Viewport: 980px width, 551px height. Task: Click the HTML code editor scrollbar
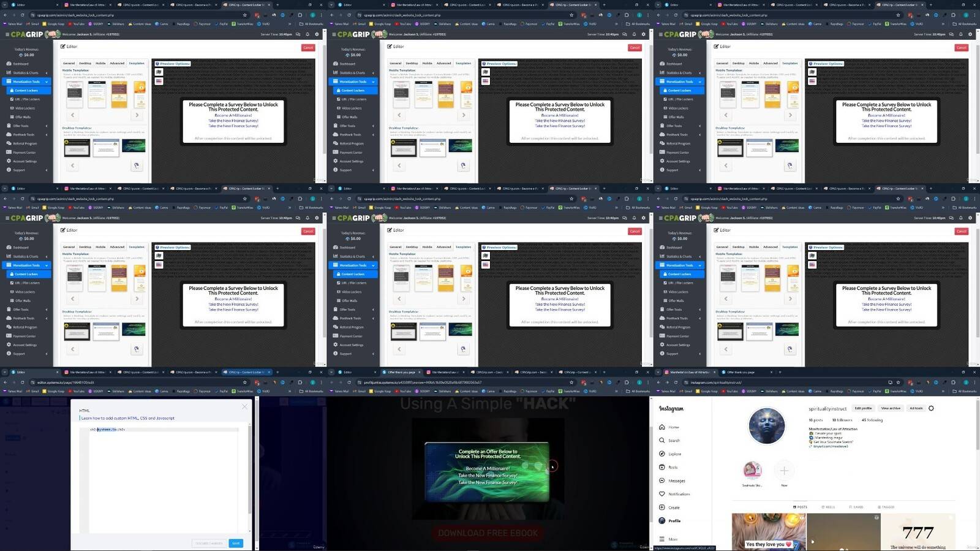point(249,469)
